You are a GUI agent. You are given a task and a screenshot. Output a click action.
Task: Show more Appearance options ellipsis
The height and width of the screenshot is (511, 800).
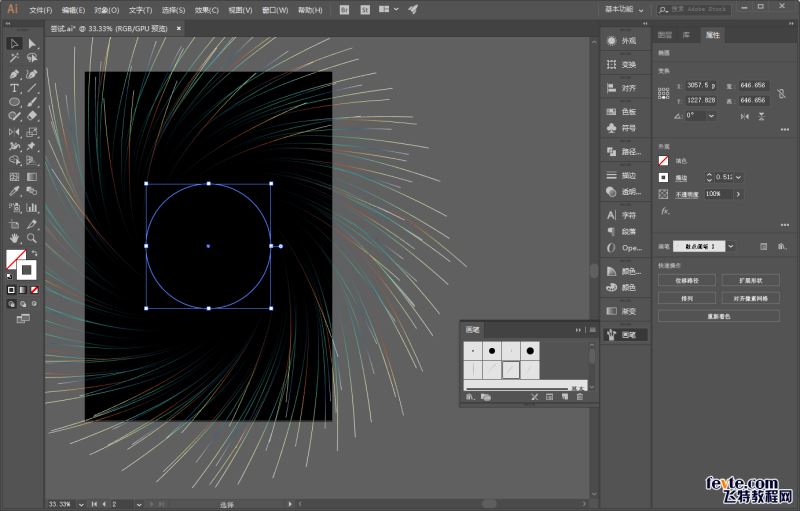tap(785, 224)
